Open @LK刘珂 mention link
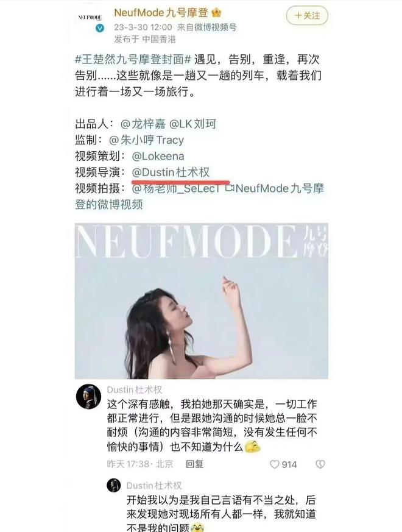The image size is (402, 532). [192, 124]
